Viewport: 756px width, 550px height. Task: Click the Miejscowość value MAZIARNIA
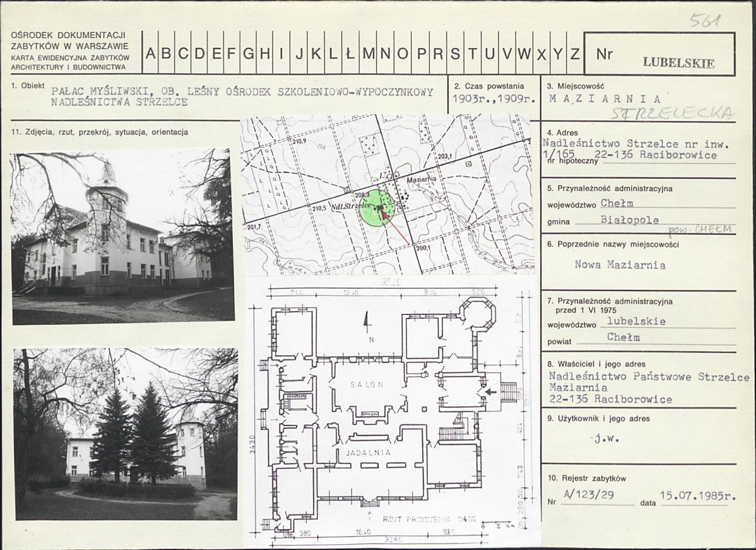pyautogui.click(x=605, y=99)
